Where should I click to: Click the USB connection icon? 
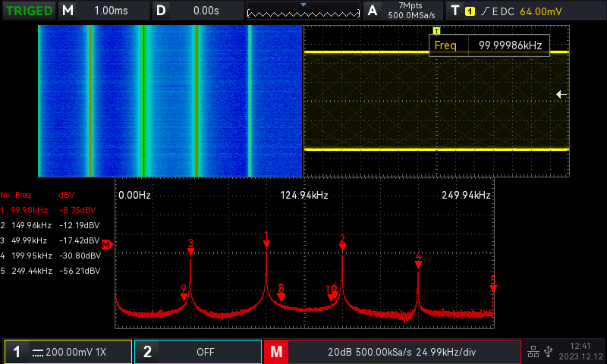coord(549,352)
